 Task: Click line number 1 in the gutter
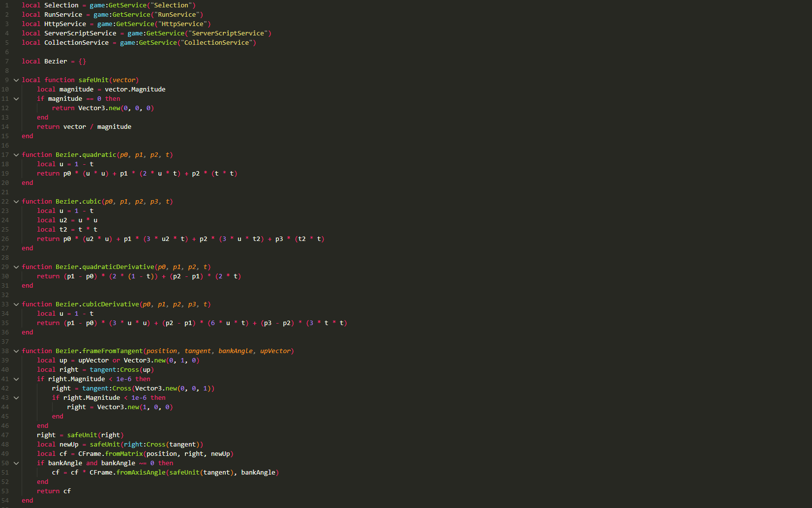coord(6,5)
